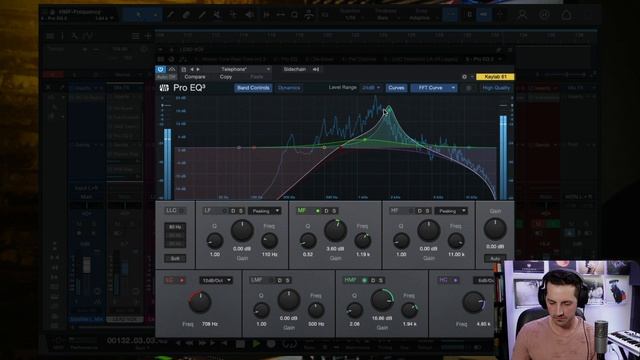The image size is (640, 360).
Task: Open the HC 6dB/Oct slope dropdown
Action: [483, 280]
